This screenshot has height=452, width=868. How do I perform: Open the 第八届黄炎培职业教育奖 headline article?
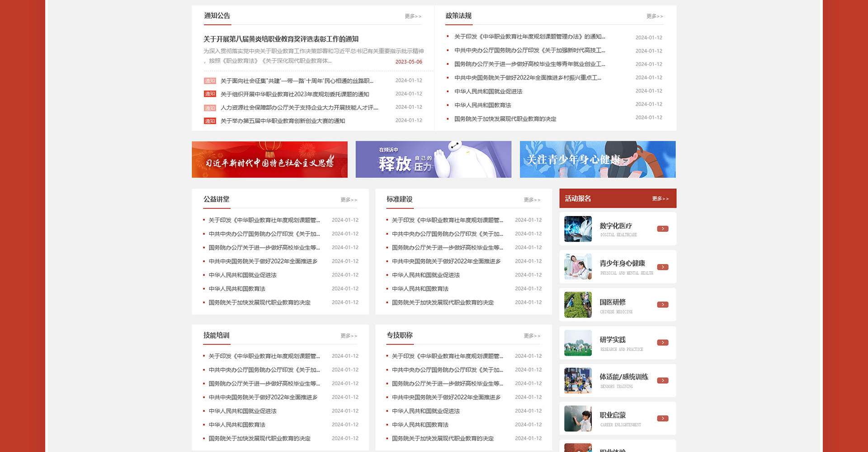point(281,39)
